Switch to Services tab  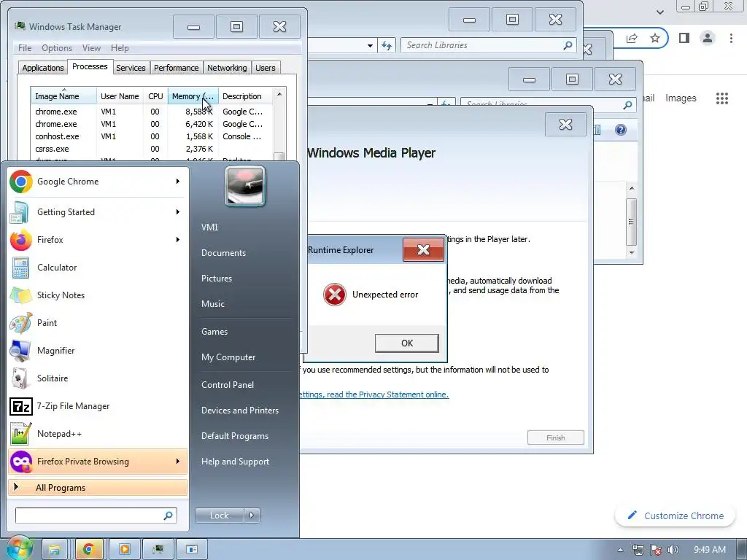[x=131, y=68]
